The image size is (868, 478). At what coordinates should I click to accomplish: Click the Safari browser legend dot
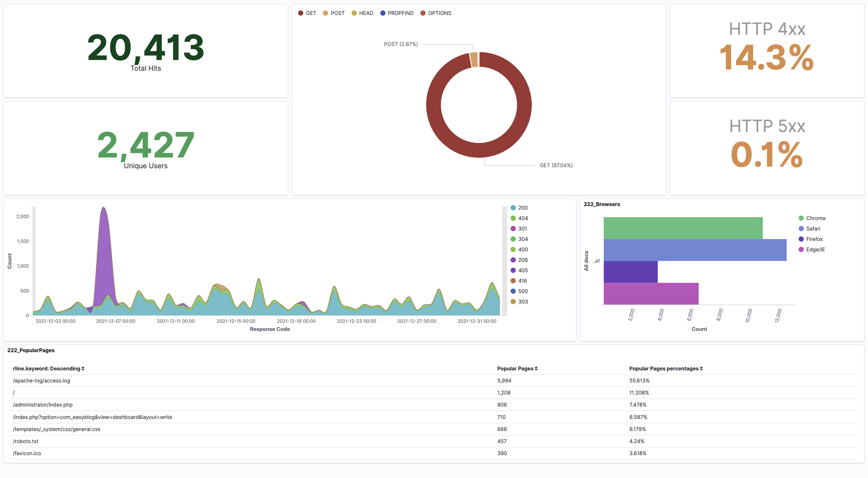click(801, 229)
